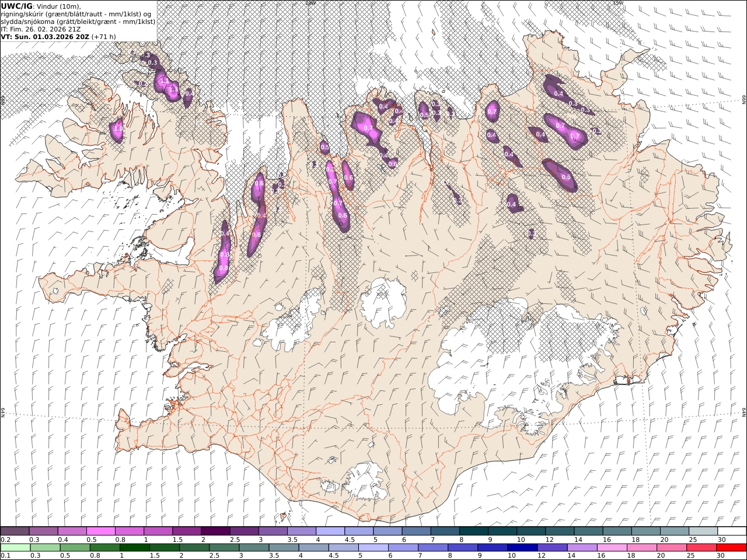
Task: Click the '1.0' snowfall value in the Westfjords
Action: click(118, 129)
